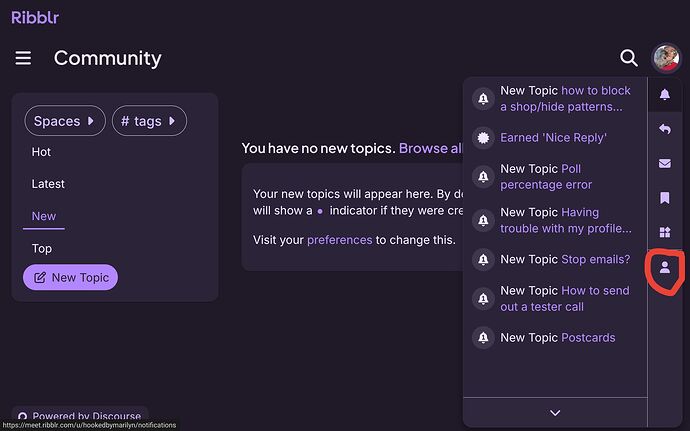This screenshot has height=431, width=690.
Task: Select the envelope messages tab icon
Action: 665,163
